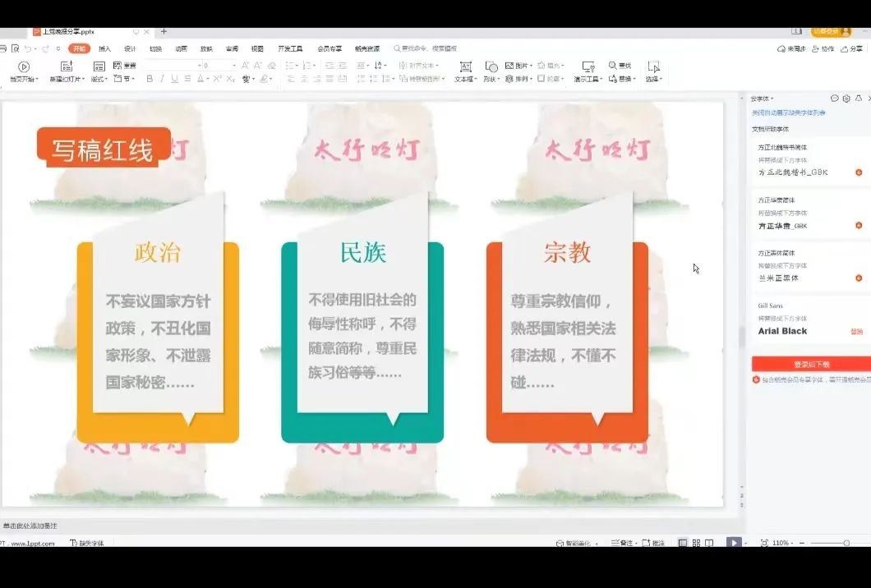Toggle Bold text formatting

[150, 79]
